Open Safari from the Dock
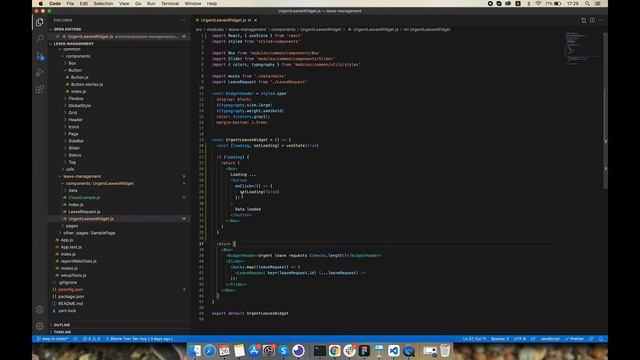The width and height of the screenshot is (640, 360). point(209,351)
